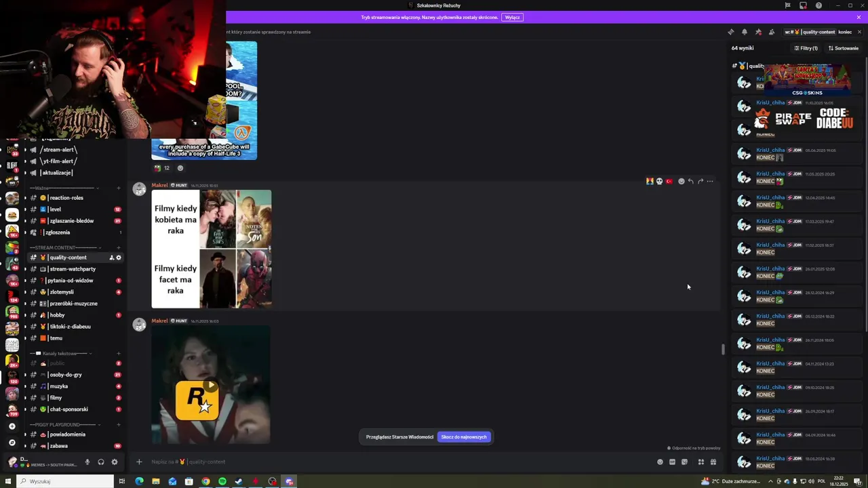
Task: React with Turkish flag quick emoji
Action: point(669,181)
